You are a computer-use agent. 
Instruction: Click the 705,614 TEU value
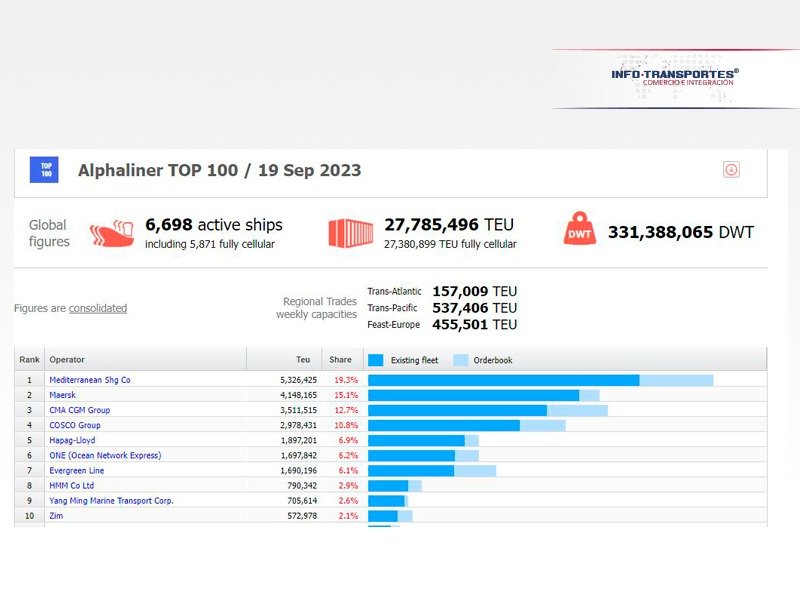tap(302, 501)
